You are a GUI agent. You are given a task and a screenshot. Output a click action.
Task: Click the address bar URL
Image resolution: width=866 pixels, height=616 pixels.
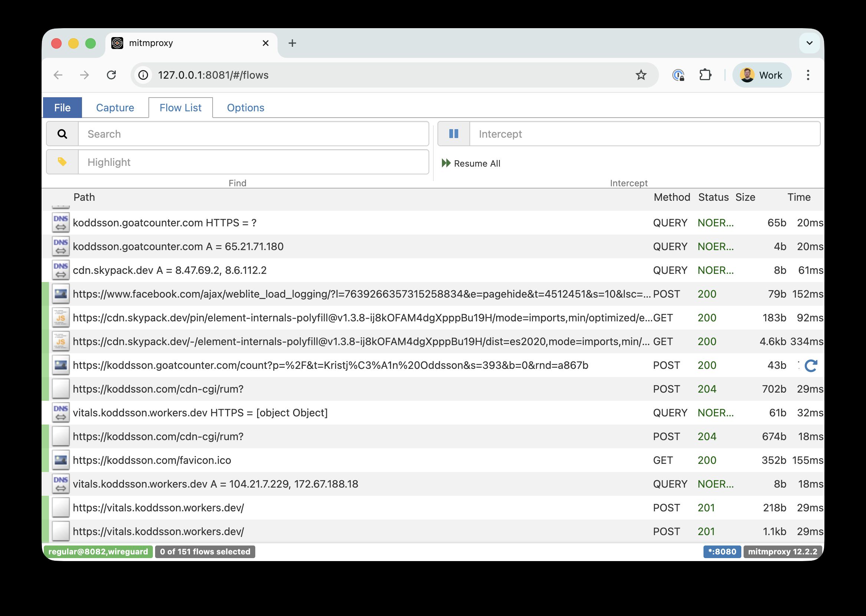[213, 75]
